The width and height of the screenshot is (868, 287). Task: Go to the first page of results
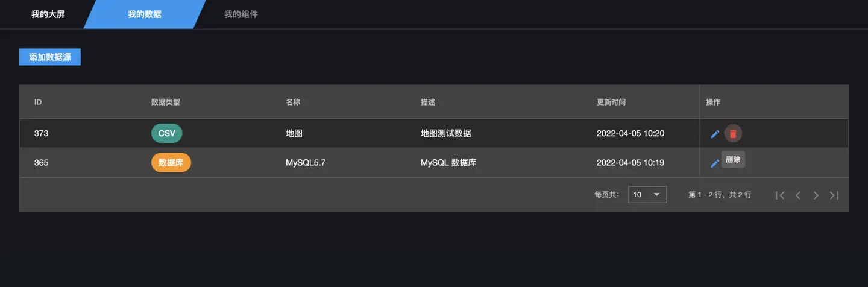click(x=780, y=195)
